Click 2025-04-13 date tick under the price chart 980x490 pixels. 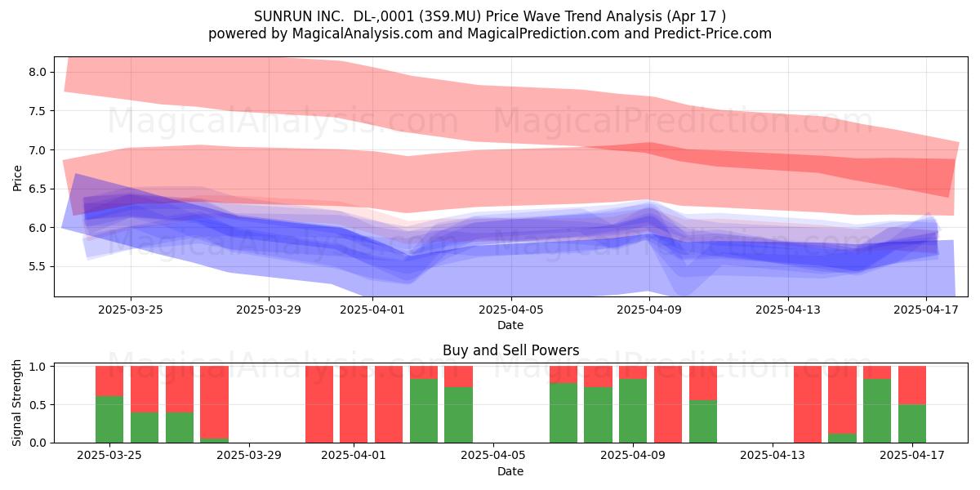click(788, 310)
